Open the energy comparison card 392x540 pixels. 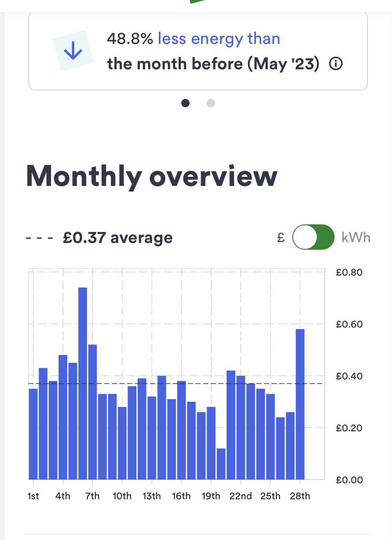(x=198, y=52)
